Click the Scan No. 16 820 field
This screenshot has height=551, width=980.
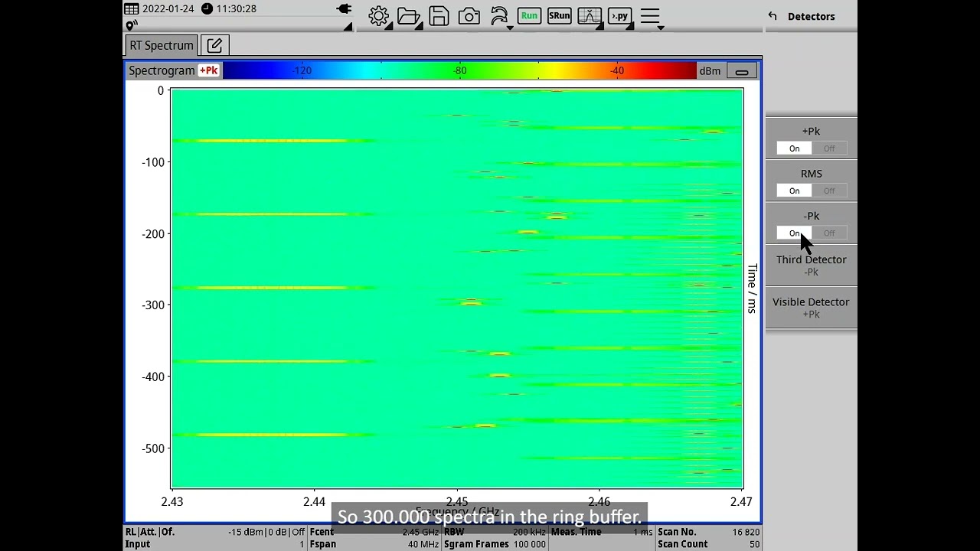(x=709, y=532)
